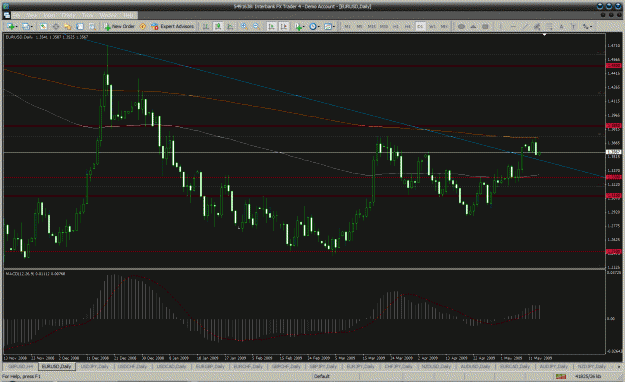Select the vertical line tool
625x382 pixels.
(x=501, y=26)
